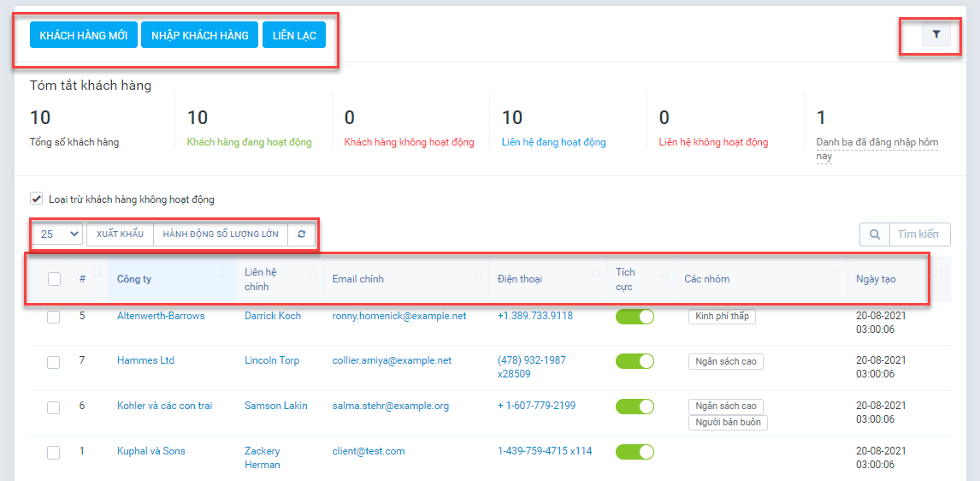
Task: Click the Khách hàng mới button
Action: pyautogui.click(x=84, y=35)
